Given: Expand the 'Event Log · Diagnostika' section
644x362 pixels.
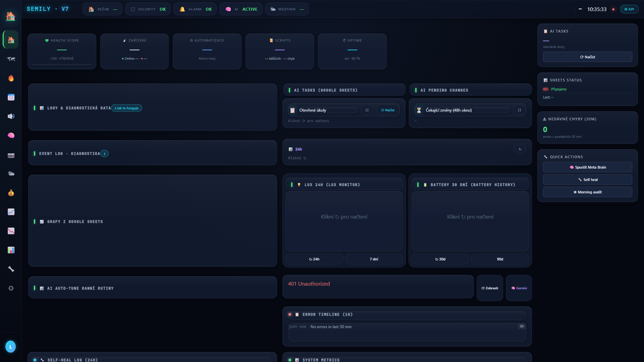Looking at the screenshot, I should 153,153.
